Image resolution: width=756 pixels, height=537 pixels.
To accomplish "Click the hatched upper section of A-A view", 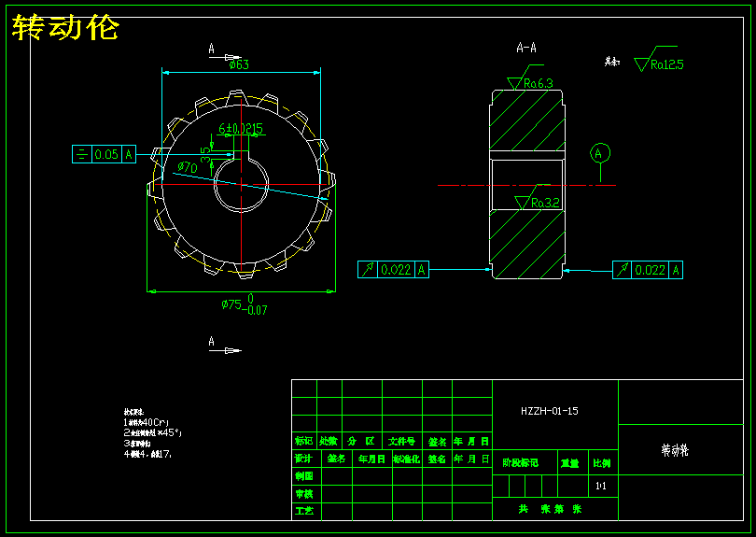I will [527, 120].
